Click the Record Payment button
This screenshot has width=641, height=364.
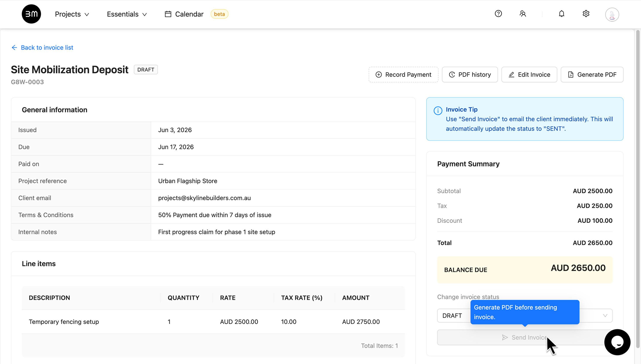click(403, 75)
